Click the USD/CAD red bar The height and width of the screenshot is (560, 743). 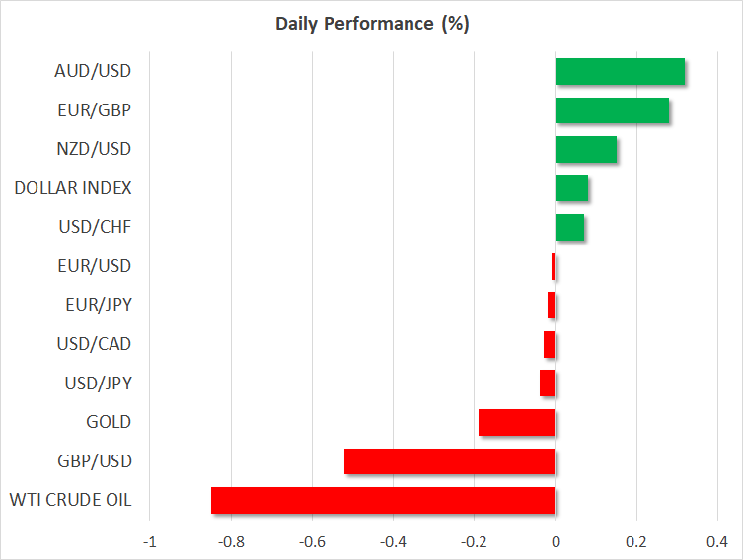point(550,344)
